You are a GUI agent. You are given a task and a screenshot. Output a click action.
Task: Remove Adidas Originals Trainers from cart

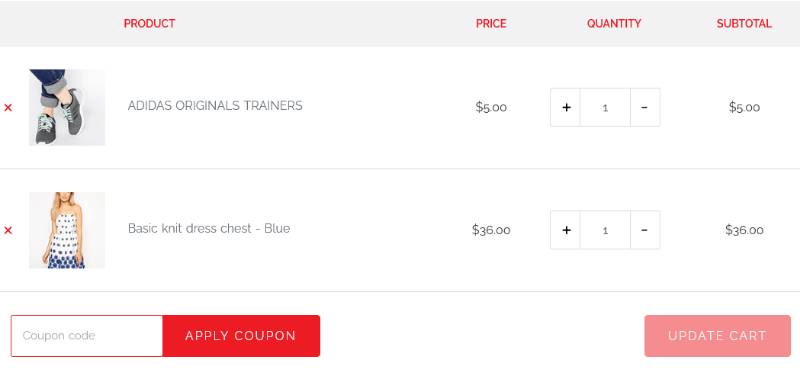[x=8, y=108]
